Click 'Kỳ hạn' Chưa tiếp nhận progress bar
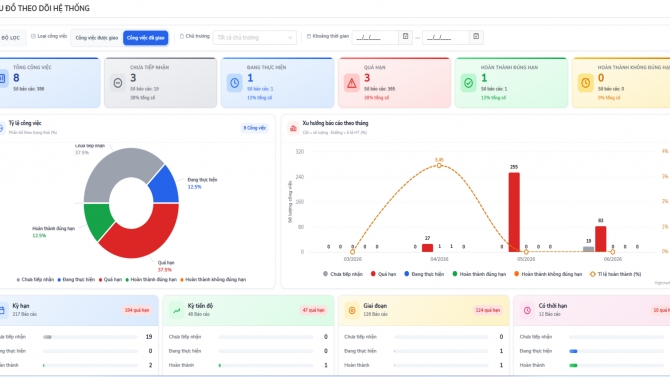670x377 pixels. tap(91, 337)
